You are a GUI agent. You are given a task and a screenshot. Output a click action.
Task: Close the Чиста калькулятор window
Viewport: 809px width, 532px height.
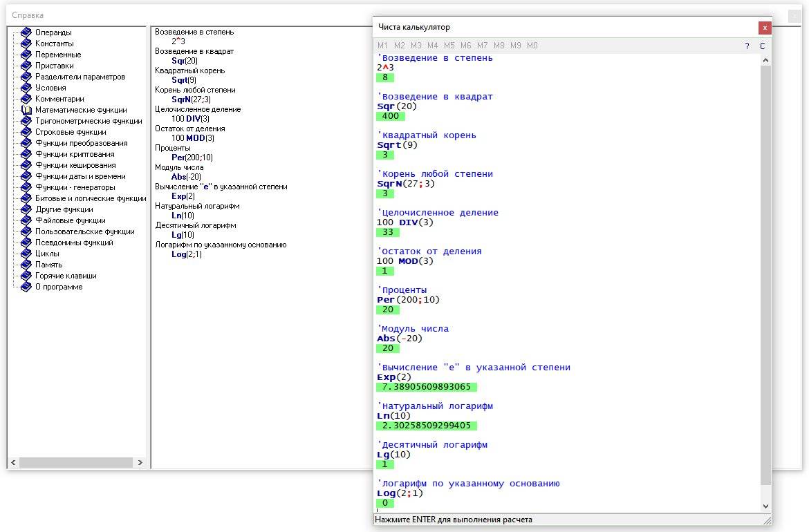(765, 28)
